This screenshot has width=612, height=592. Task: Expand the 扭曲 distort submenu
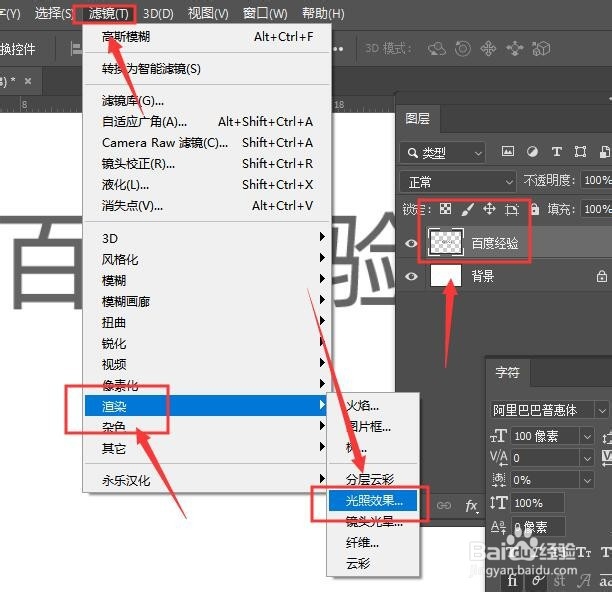point(207,323)
